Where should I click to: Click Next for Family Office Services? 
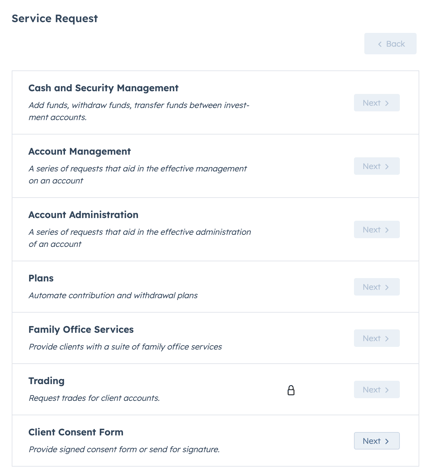377,338
